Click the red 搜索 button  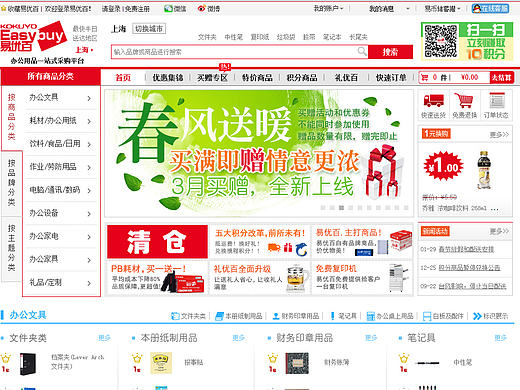coord(390,52)
